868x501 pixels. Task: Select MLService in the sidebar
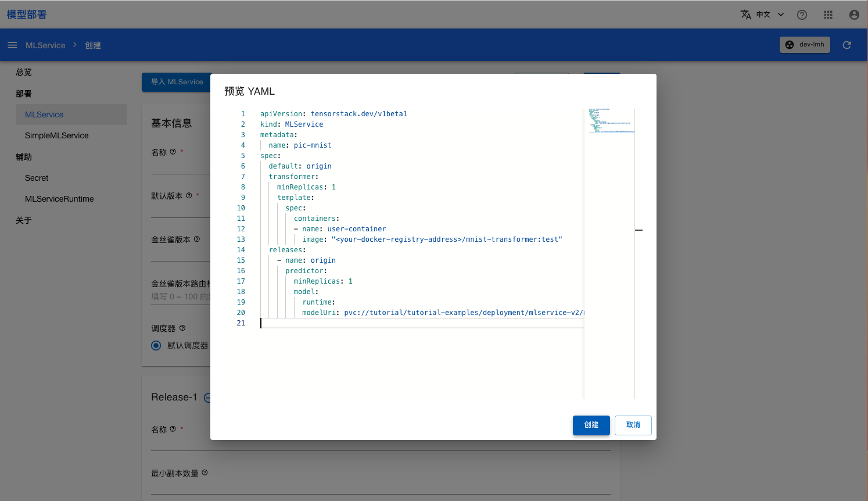click(x=71, y=114)
